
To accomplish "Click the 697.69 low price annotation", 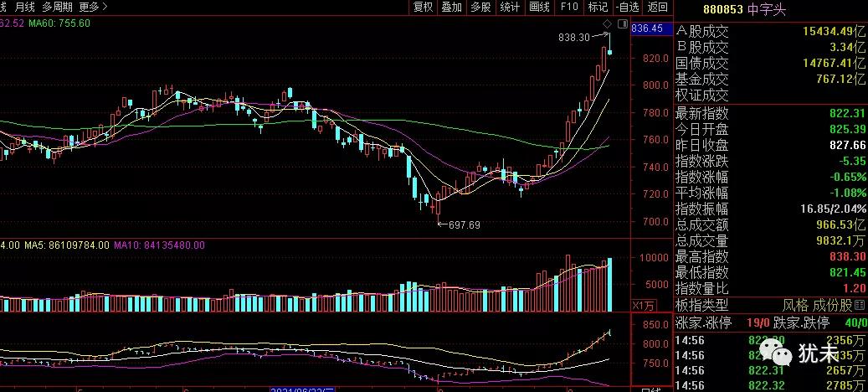I will [x=465, y=224].
